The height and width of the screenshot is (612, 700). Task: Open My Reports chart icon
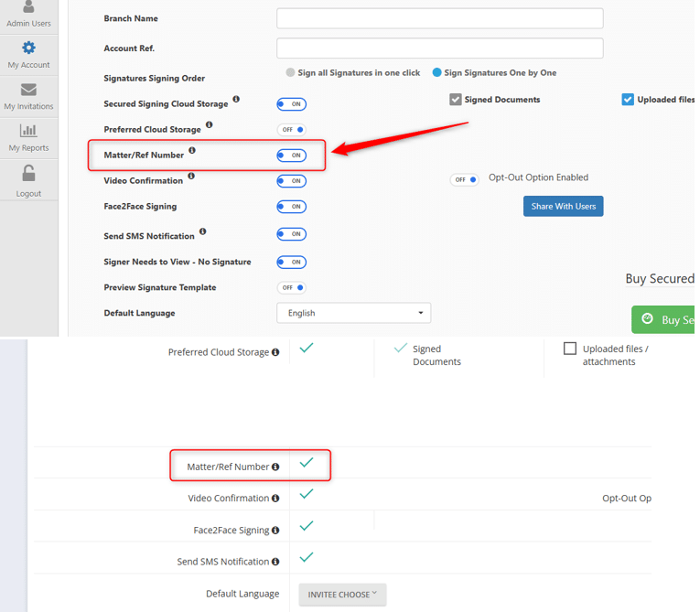pyautogui.click(x=28, y=131)
